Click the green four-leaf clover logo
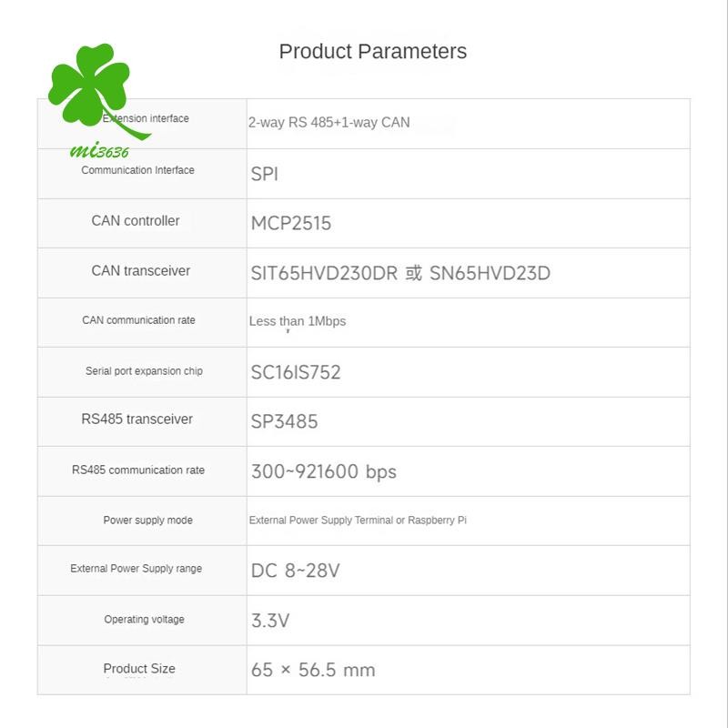Viewport: 728px width, 728px height. point(88,85)
